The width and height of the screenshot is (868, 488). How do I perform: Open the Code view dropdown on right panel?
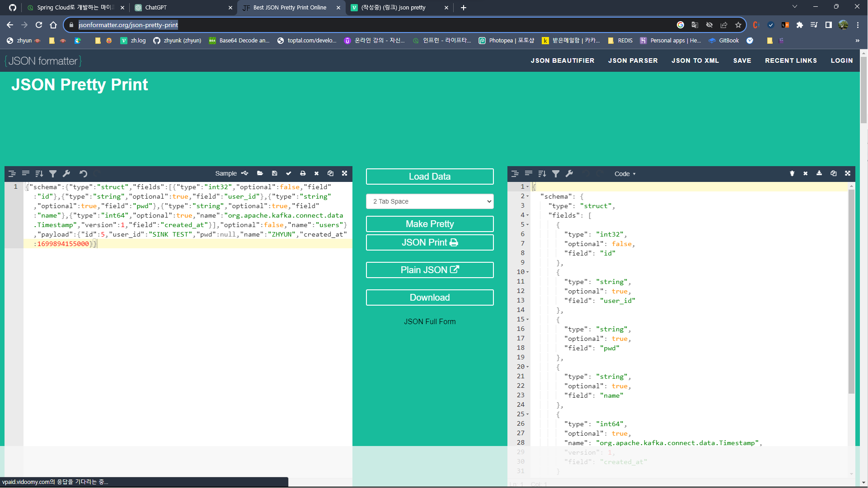pyautogui.click(x=625, y=174)
